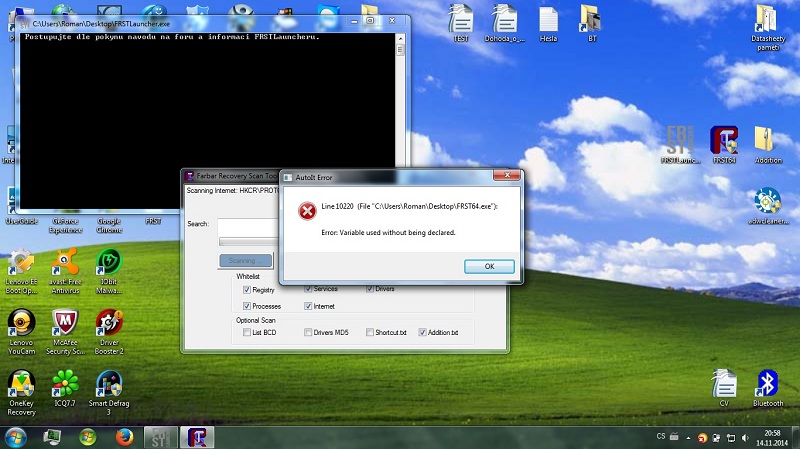Select the OneKey Recovery desktop icon
This screenshot has height=449, width=800.
point(21,392)
